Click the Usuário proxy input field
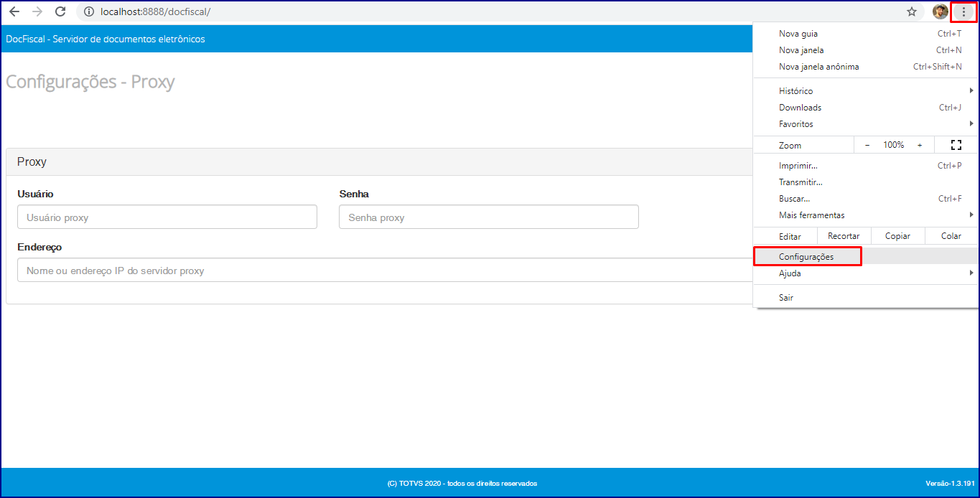This screenshot has height=498, width=980. (167, 217)
